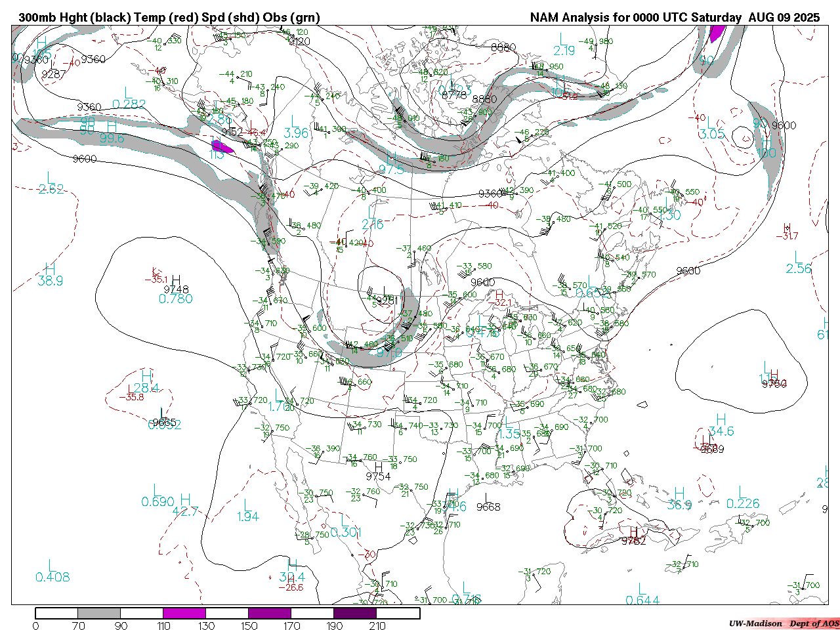Image resolution: width=840 pixels, height=630 pixels.
Task: Pick the purple 150-170 legend swatch
Action: (270, 613)
